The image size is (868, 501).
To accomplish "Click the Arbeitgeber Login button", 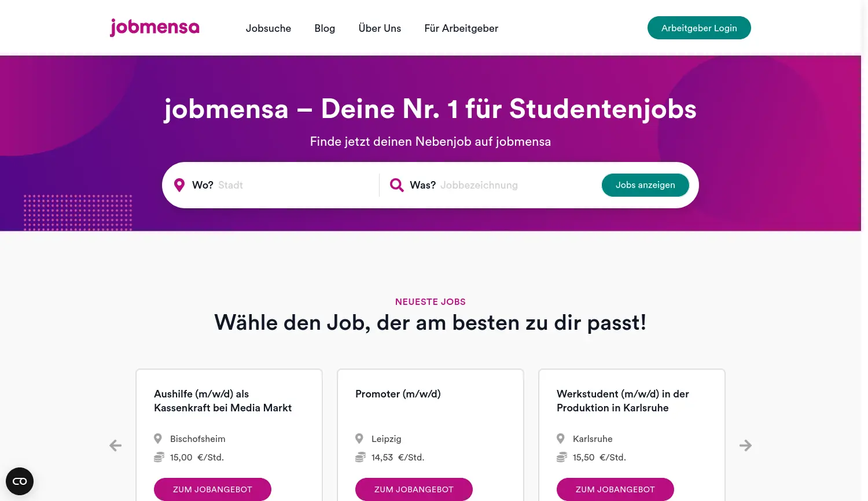I will (x=699, y=27).
